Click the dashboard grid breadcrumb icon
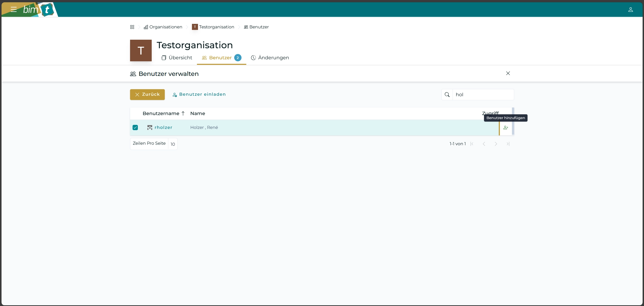Screen dimensions: 644x306 pos(132,27)
